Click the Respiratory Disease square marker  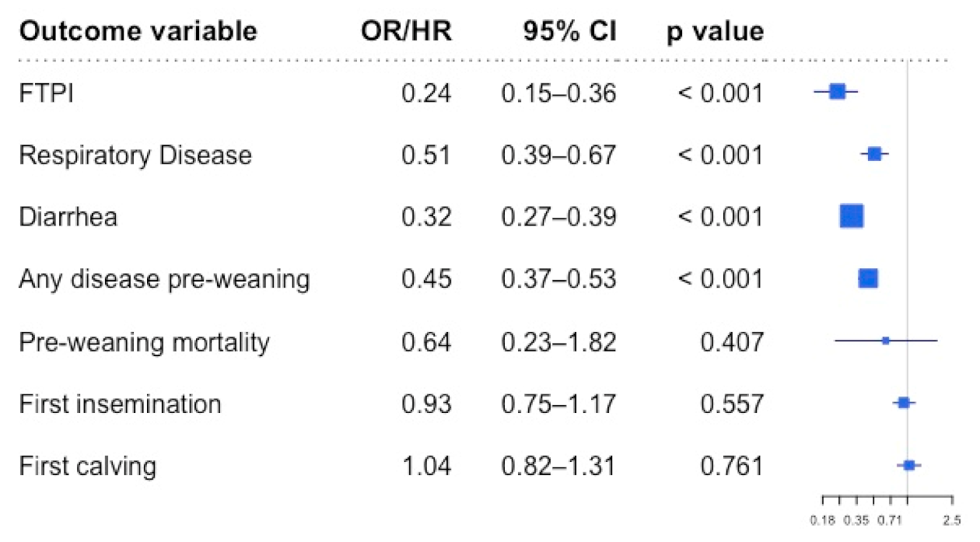874,154
